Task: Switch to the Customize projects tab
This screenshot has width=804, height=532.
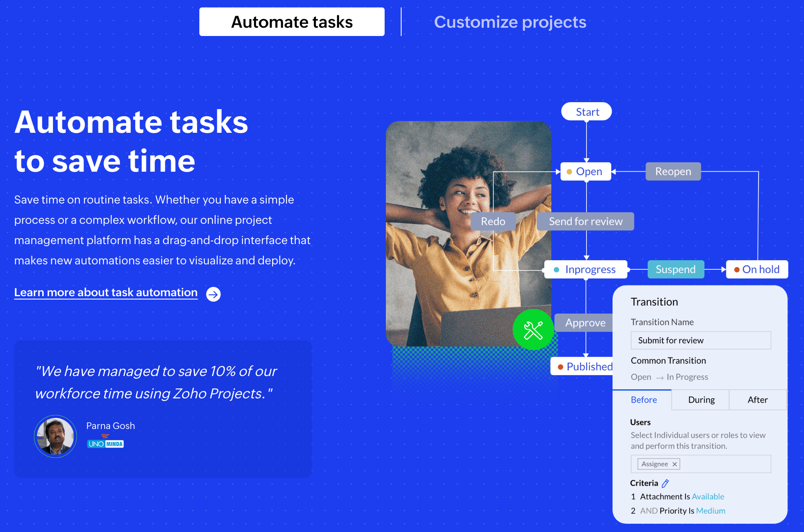Action: (x=510, y=22)
